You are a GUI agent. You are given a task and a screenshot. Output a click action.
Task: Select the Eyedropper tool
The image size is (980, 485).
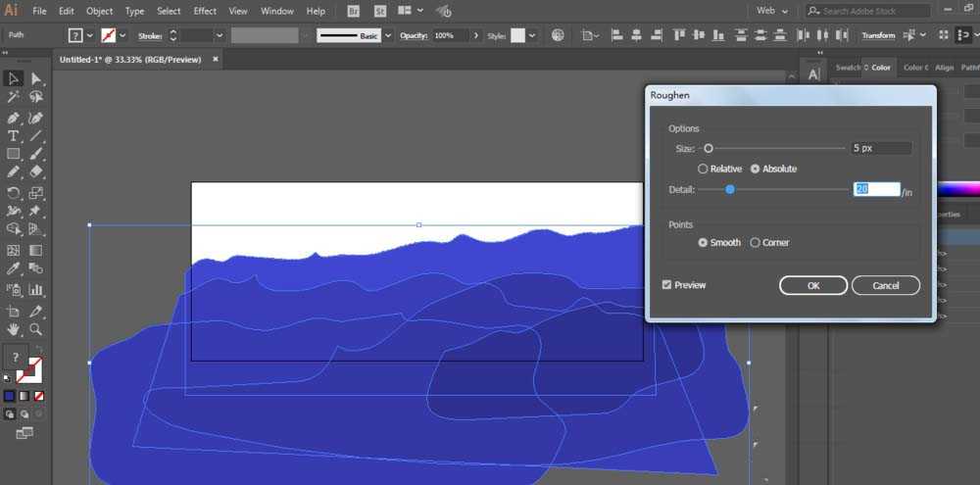point(14,268)
